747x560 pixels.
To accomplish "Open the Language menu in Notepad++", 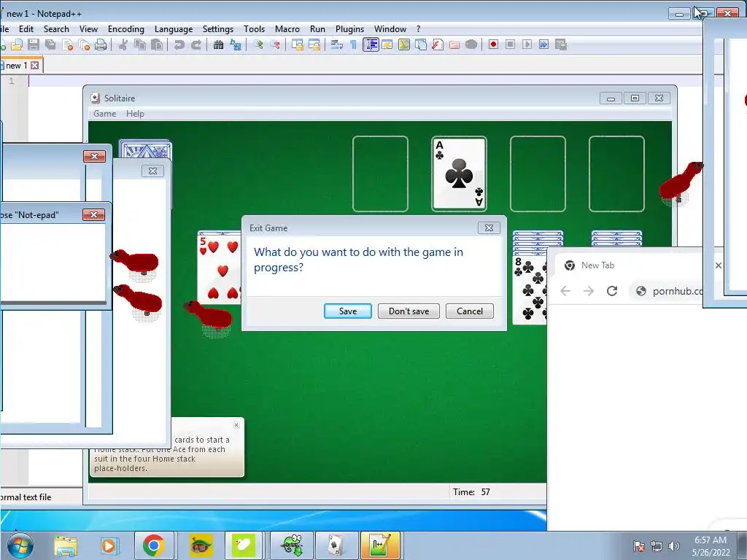I will pos(174,29).
